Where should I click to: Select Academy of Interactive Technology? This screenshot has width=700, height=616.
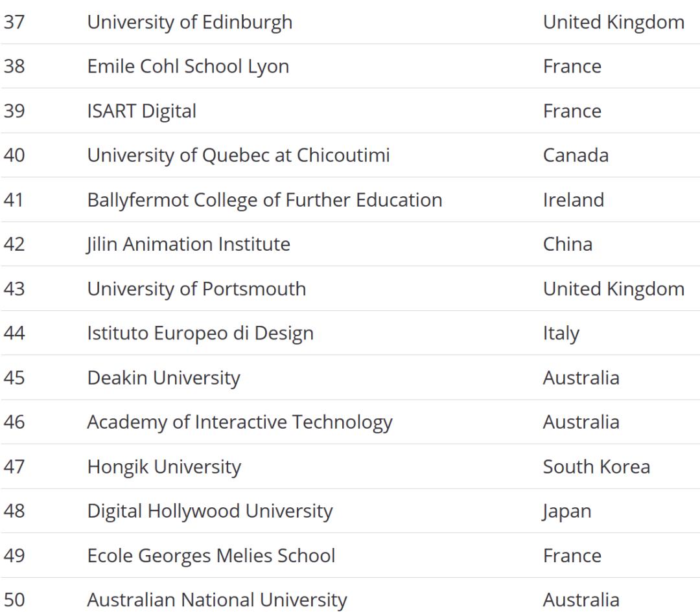[239, 422]
